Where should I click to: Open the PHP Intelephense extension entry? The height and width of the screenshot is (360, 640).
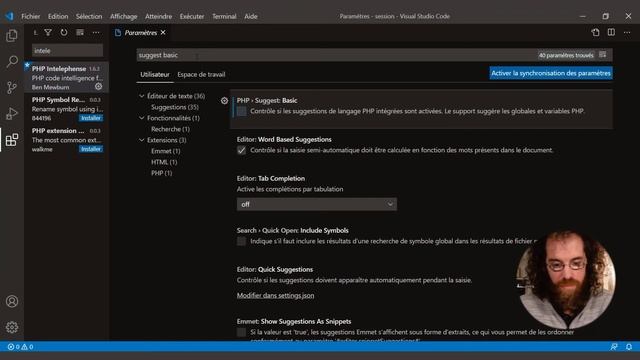(x=67, y=77)
